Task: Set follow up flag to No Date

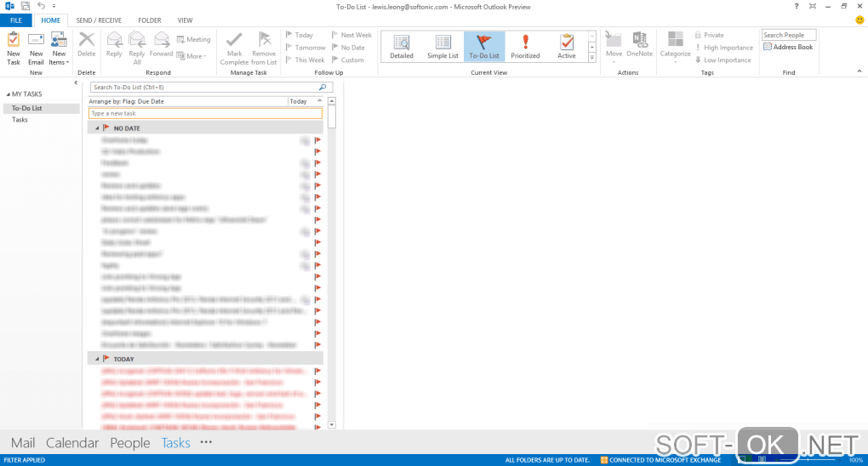Action: [x=348, y=48]
